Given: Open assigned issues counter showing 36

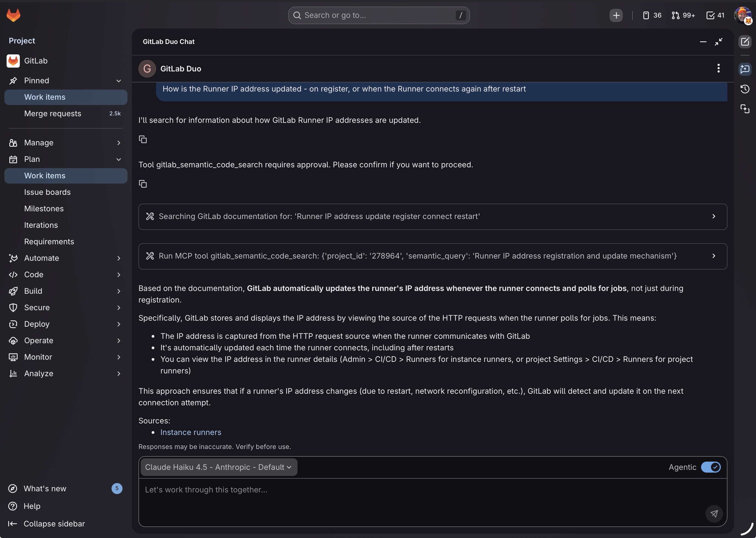Looking at the screenshot, I should click(x=652, y=15).
